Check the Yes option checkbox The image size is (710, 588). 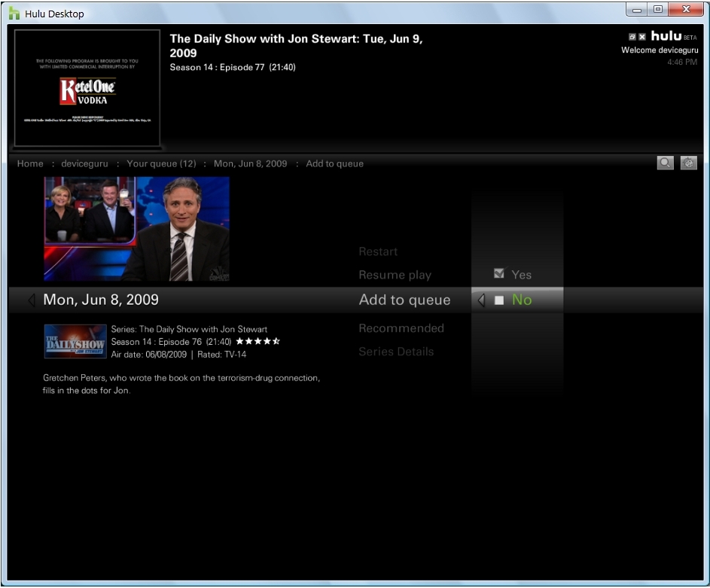(x=499, y=274)
